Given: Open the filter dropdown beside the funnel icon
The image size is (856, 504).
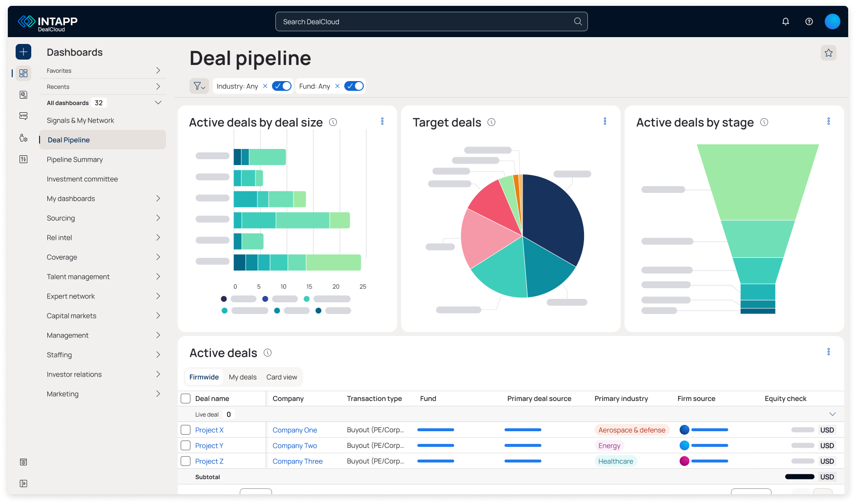Looking at the screenshot, I should tap(203, 86).
